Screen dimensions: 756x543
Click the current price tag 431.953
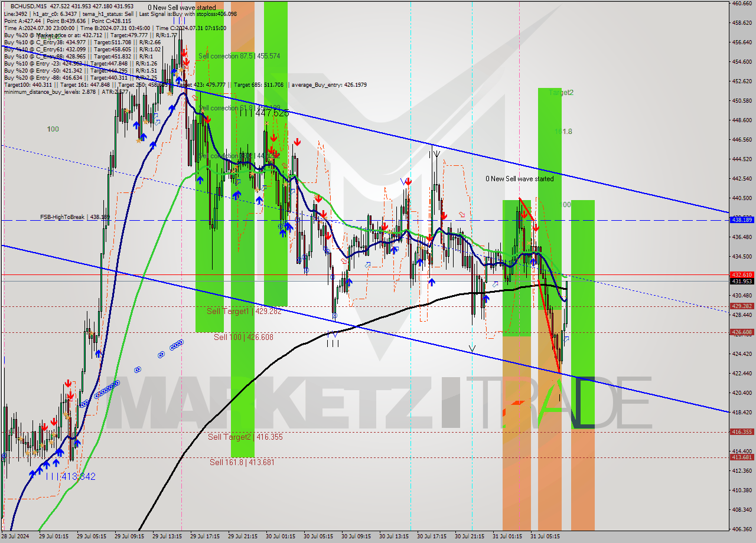742,282
